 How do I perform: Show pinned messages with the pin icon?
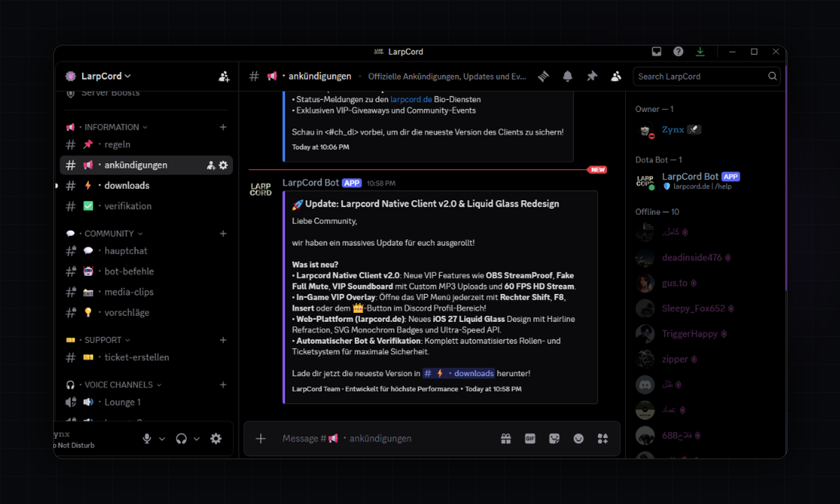click(x=591, y=76)
